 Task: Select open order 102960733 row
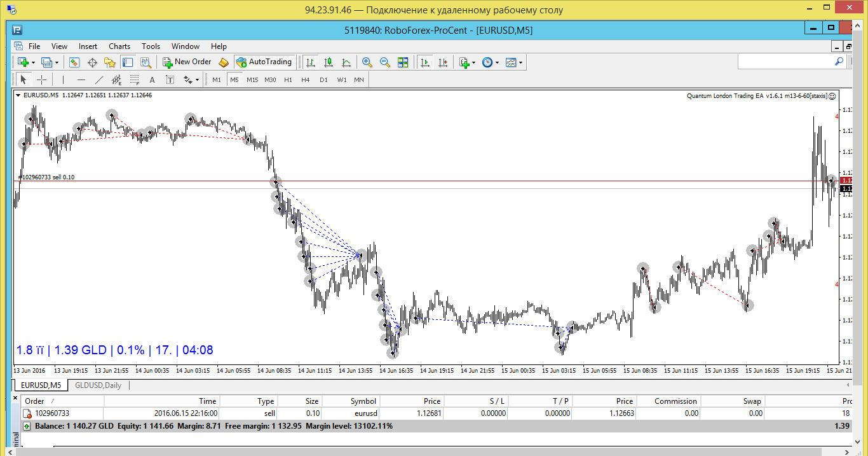(437, 413)
